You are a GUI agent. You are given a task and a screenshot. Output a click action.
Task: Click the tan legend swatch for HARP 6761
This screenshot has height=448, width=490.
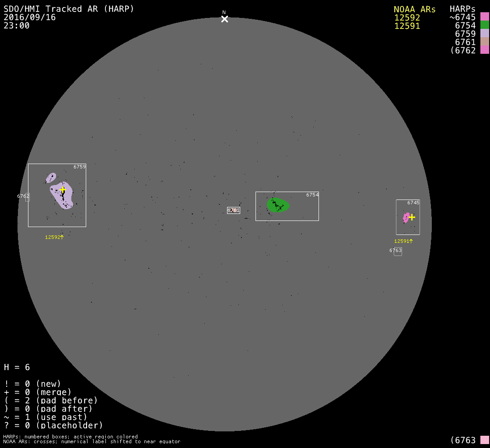[x=484, y=42]
